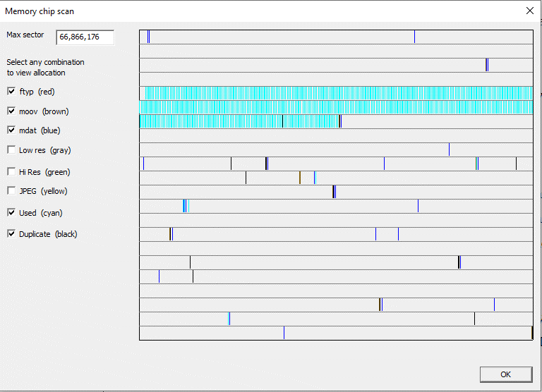542x392 pixels.
Task: Uncheck the Duplicate (black) checkbox
Action: coord(11,234)
